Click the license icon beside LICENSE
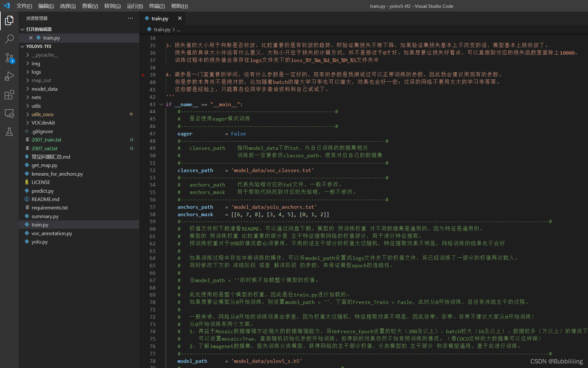The height and width of the screenshot is (368, 588). (x=27, y=182)
